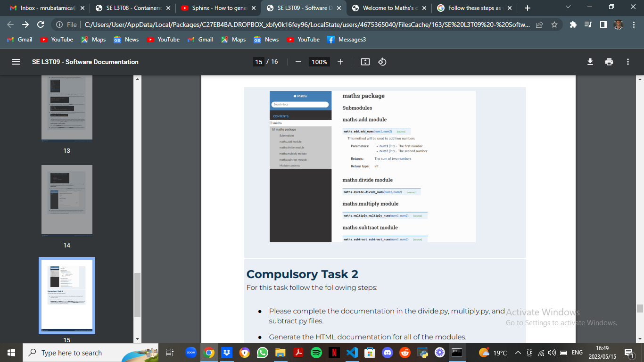The height and width of the screenshot is (362, 644).
Task: Zoom out the PDF page
Action: pos(297,61)
